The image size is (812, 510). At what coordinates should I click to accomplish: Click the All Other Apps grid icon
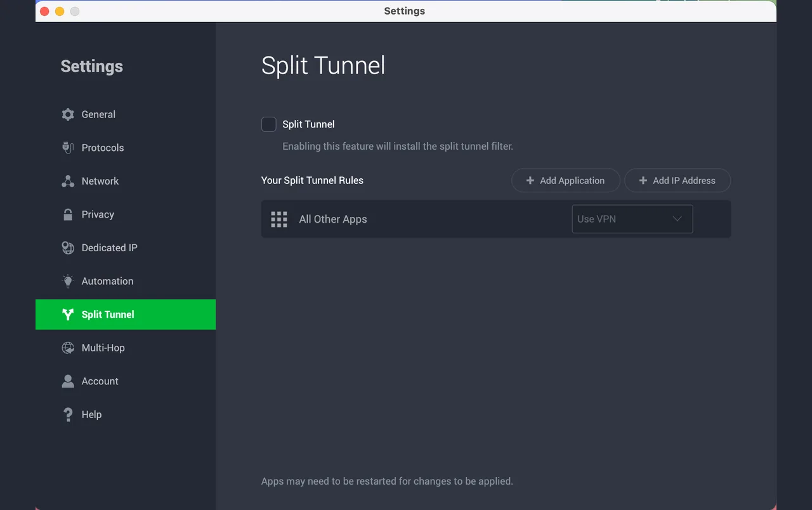279,219
